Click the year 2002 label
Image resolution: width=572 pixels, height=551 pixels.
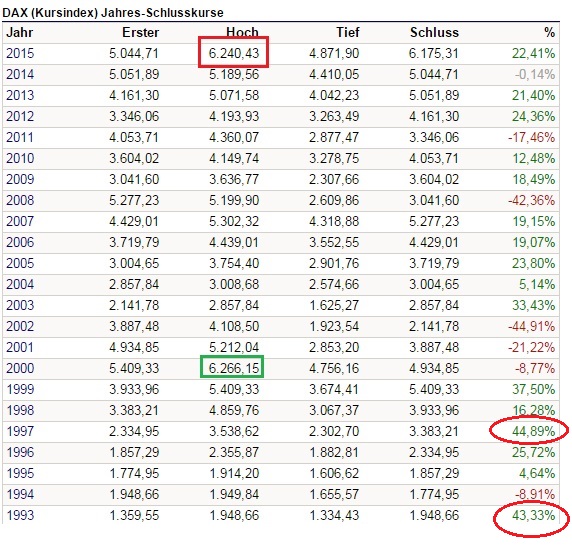20,326
